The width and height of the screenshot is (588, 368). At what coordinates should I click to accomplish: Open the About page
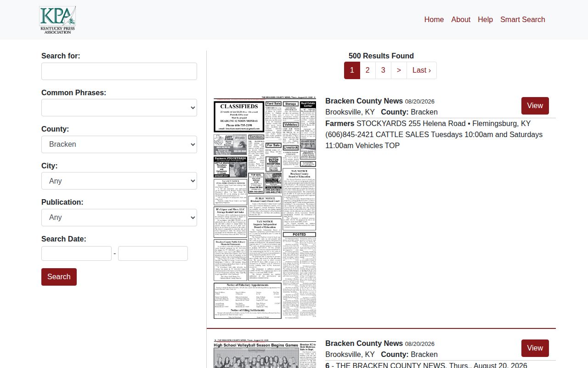point(461,19)
